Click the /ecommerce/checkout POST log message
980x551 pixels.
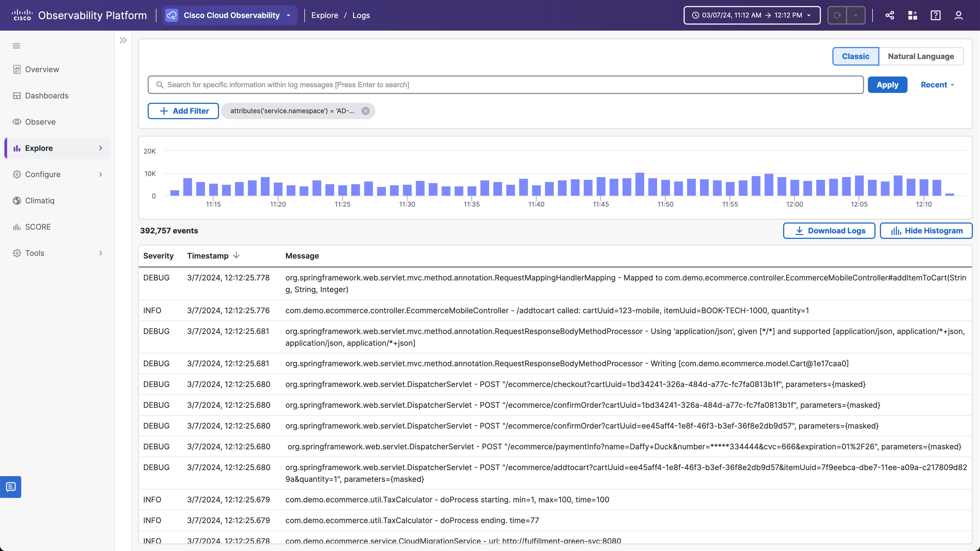tap(575, 384)
